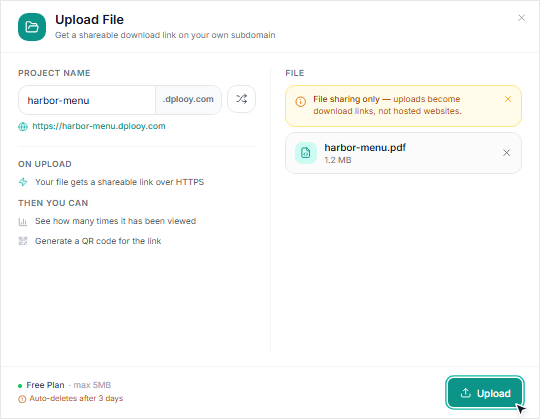Click the FILE section label
This screenshot has height=420, width=540.
coord(294,73)
